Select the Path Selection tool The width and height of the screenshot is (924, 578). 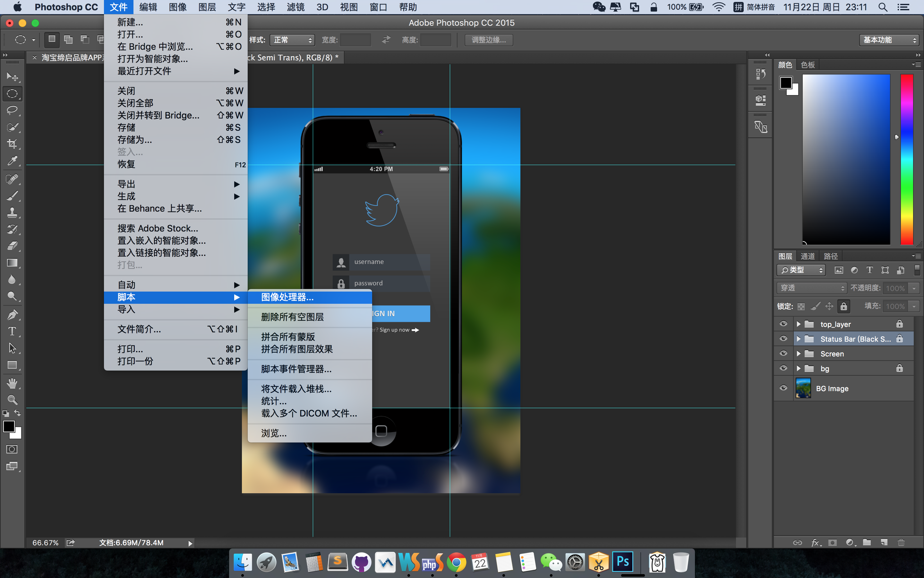point(12,348)
